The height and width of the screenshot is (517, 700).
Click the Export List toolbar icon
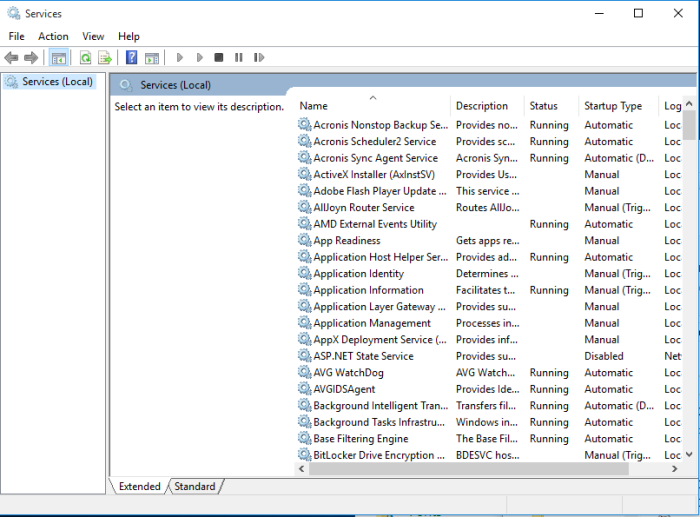pos(105,58)
